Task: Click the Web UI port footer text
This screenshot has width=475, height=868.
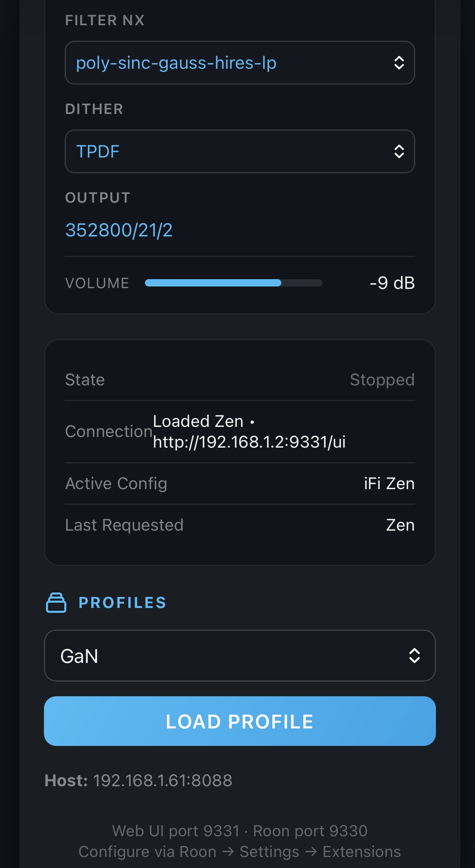Action: pos(239,831)
